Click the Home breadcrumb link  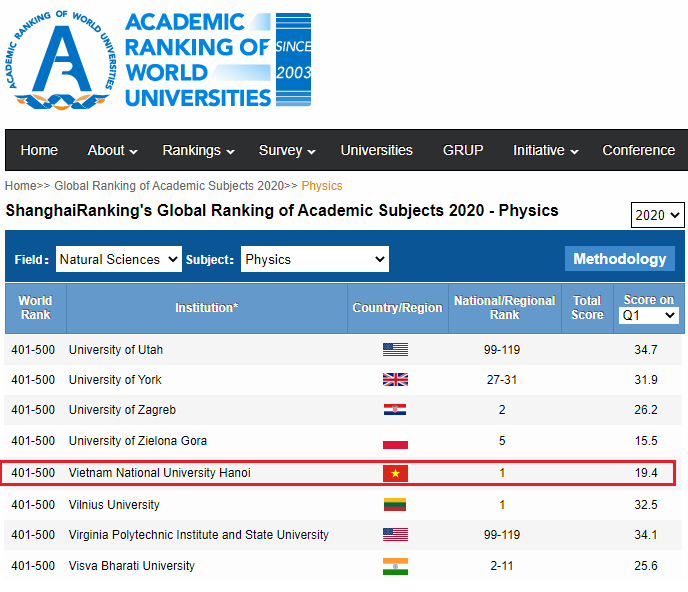tap(20, 186)
